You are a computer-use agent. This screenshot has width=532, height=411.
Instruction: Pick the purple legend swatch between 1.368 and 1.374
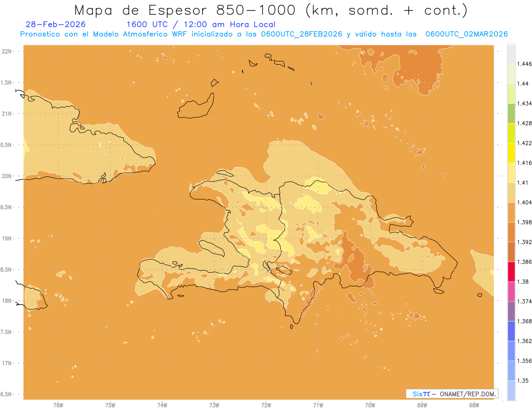(511, 311)
